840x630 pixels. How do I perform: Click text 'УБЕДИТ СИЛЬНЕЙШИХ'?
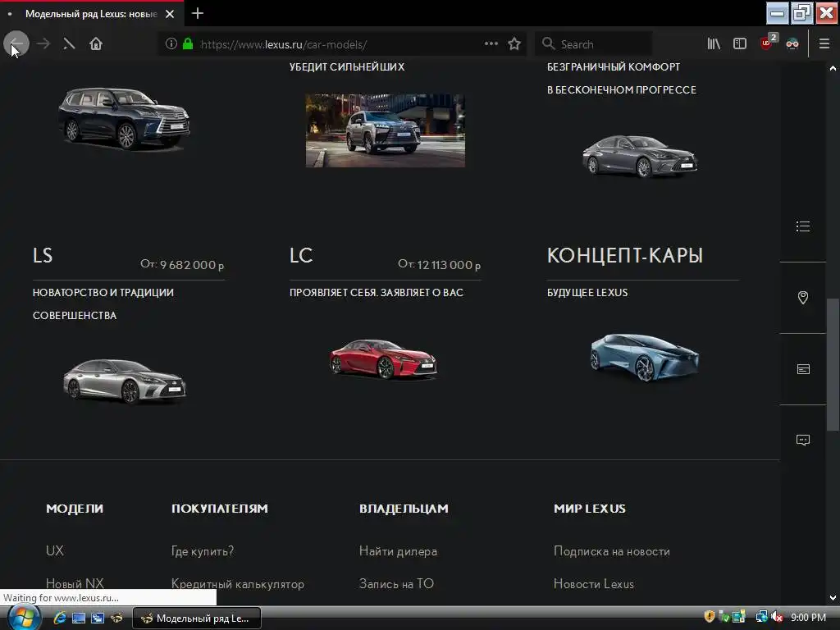click(347, 67)
